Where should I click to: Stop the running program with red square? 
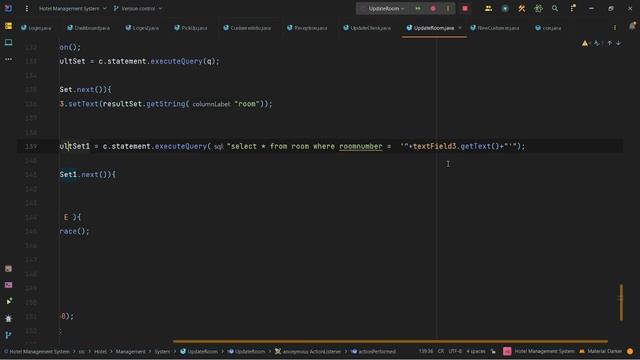click(465, 8)
